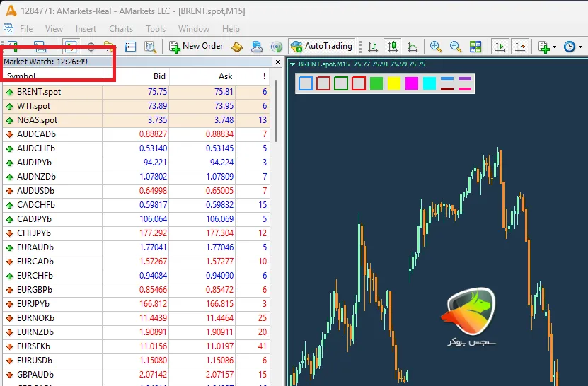Viewport: 588px width, 386px height.
Task: Open MetaEditor yellow book icon
Action: (237, 47)
